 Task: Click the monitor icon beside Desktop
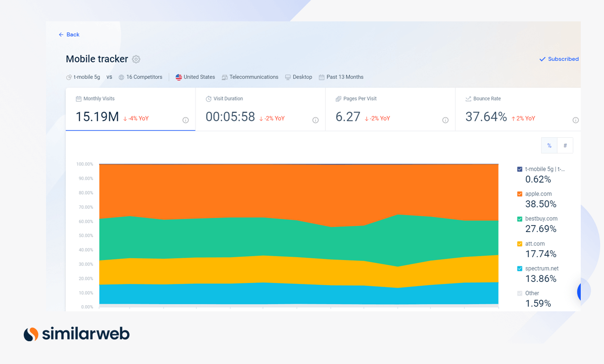tap(288, 77)
